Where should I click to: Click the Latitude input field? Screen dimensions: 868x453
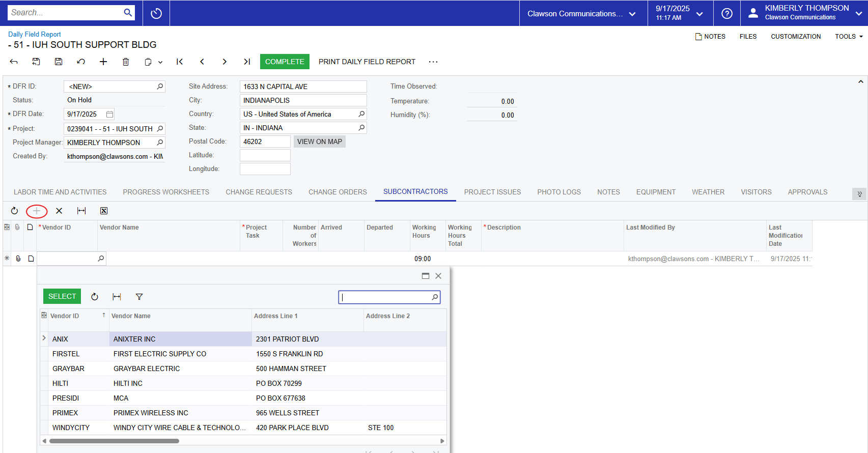pos(265,155)
